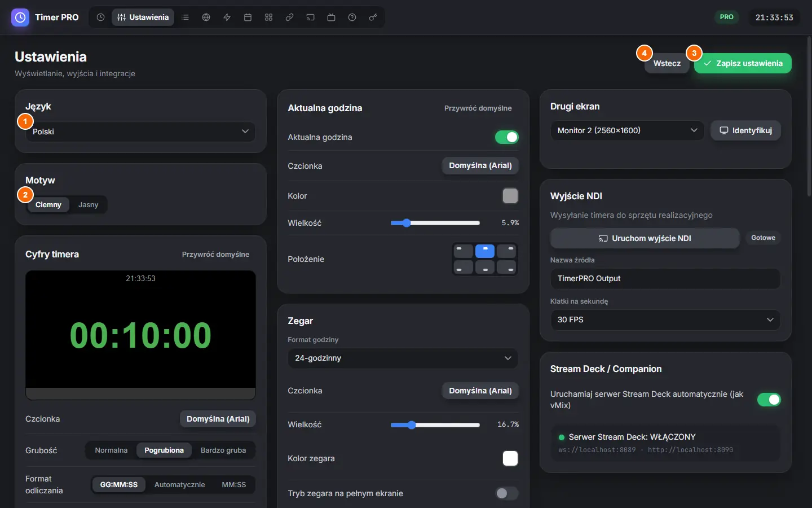Click the Timer PRO app logo
Viewport: 812px width, 508px height.
pyautogui.click(x=20, y=17)
